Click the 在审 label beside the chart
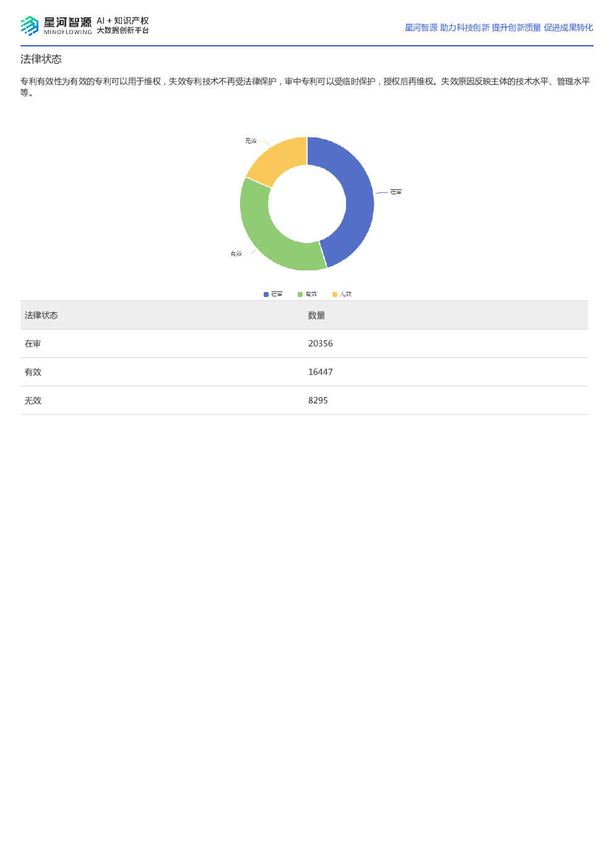Viewport: 614px width, 868px height. [396, 192]
